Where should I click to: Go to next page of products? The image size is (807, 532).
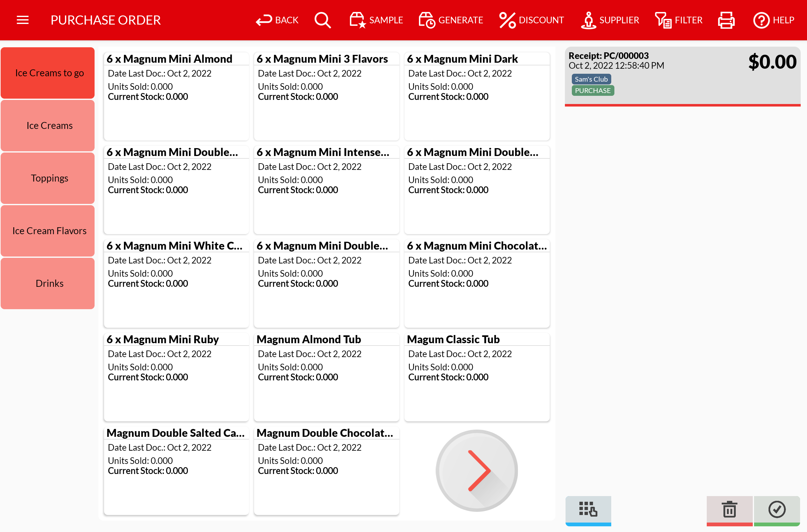point(476,470)
